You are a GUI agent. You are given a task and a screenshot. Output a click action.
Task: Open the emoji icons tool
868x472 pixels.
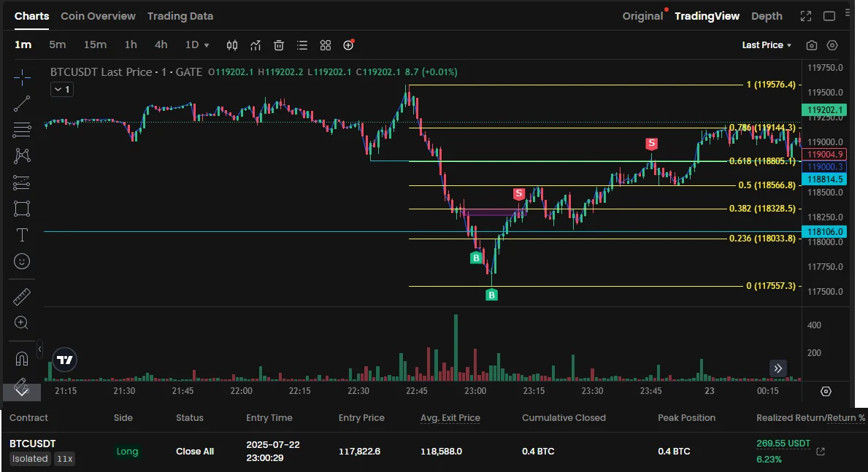[x=22, y=261]
